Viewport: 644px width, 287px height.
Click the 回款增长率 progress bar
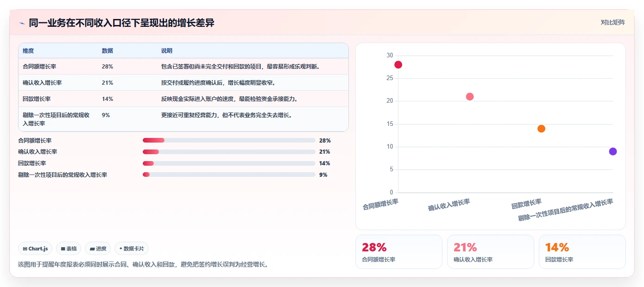pyautogui.click(x=229, y=163)
